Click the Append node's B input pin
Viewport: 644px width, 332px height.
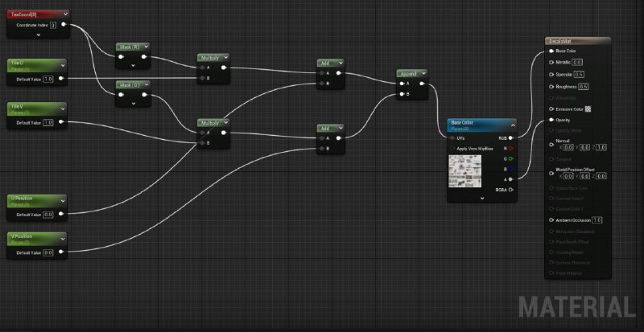pos(401,94)
